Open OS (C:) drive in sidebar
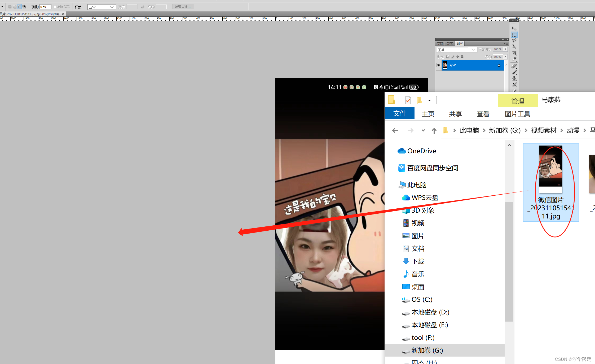 click(417, 299)
